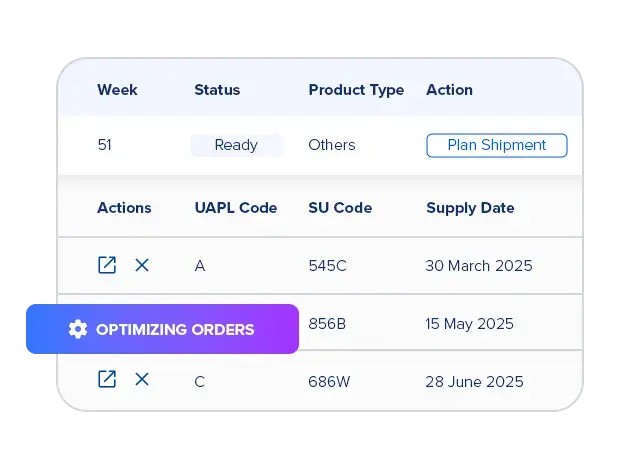Click the Optimizing Orders label text
Screen dimensions: 640x472
tap(175, 329)
